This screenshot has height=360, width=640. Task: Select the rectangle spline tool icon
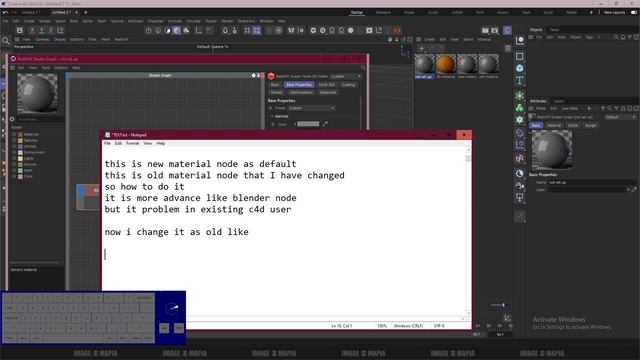click(520, 56)
